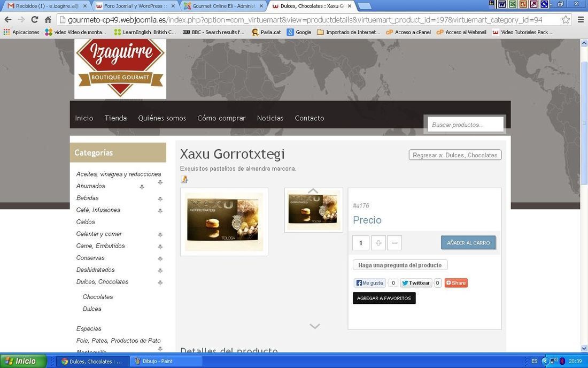Open the Windows Inicio start button

click(22, 361)
